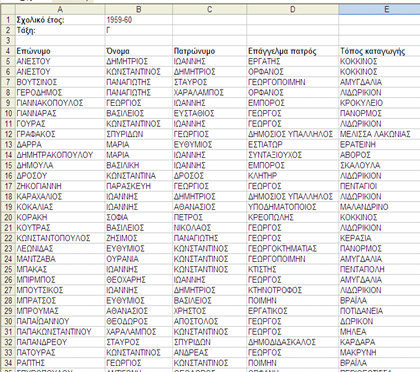Click name cell 'ΟΥΡΑΝΙΑ'
420x372 pixels.
tap(139, 259)
